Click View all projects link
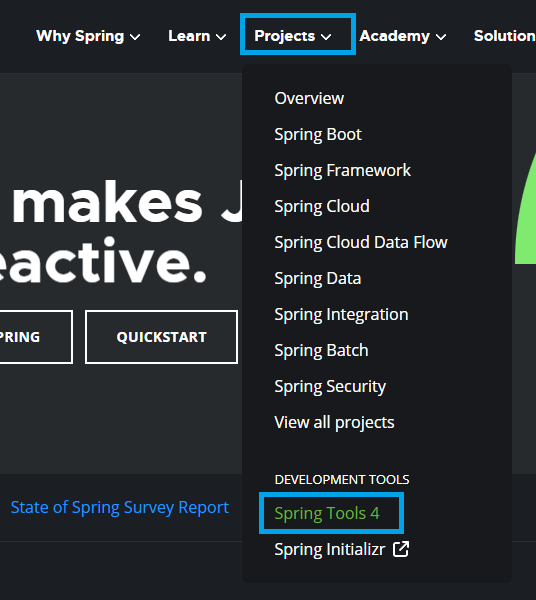This screenshot has height=600, width=536. (334, 422)
